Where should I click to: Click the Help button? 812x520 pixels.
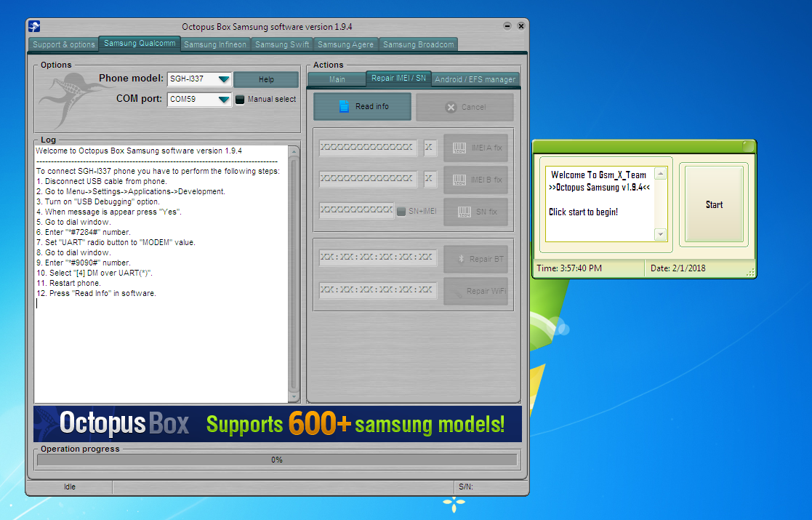coord(266,79)
